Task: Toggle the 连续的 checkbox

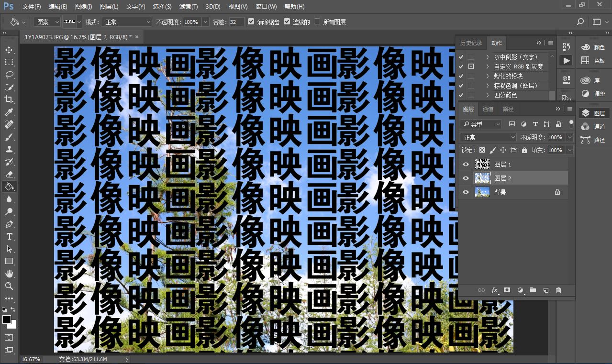Action: point(287,22)
